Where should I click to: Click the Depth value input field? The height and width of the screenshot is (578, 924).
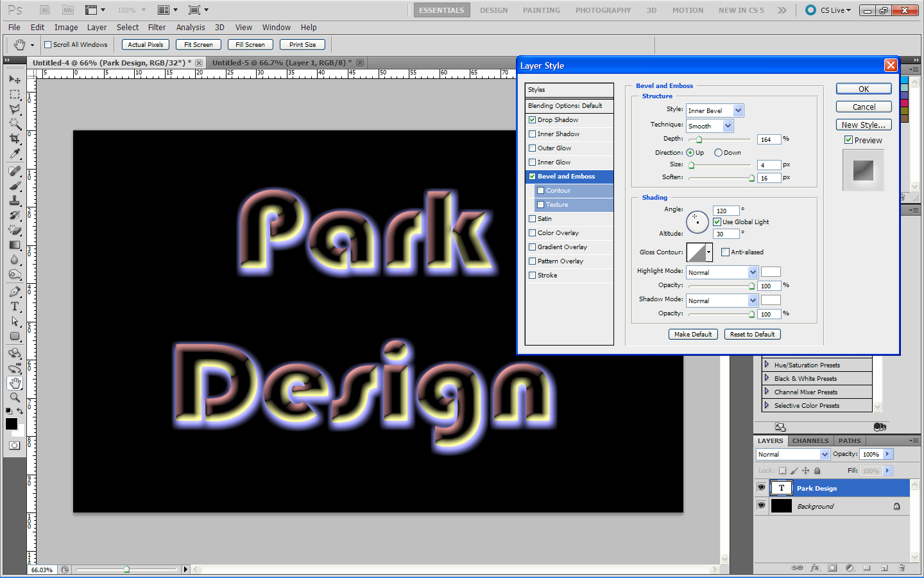coord(769,139)
